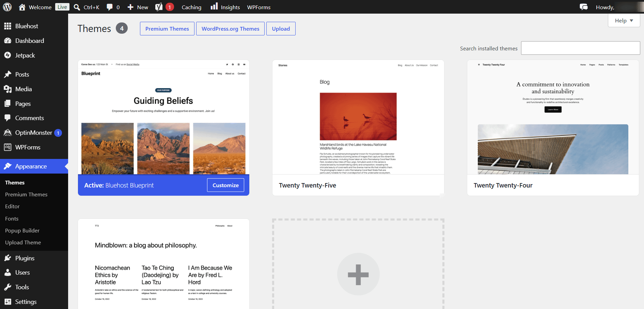Click the Twenty Twenty-Five theme name
The height and width of the screenshot is (309, 644).
coord(308,185)
